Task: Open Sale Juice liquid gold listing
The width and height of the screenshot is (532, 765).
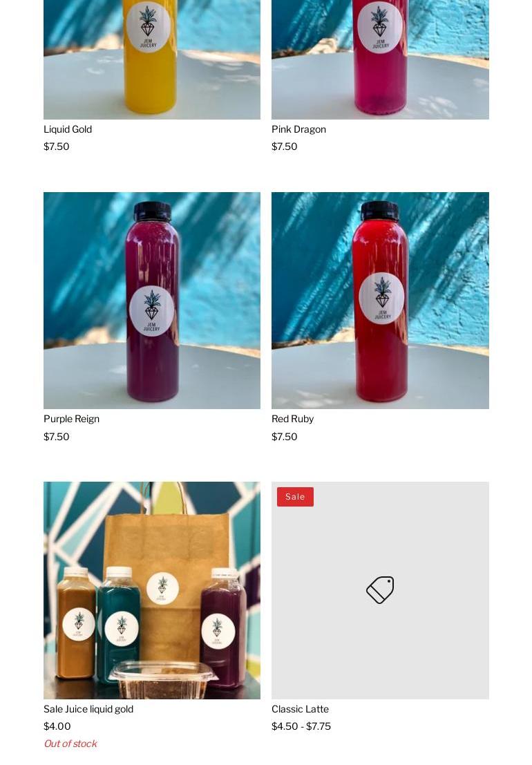Action: click(x=88, y=709)
